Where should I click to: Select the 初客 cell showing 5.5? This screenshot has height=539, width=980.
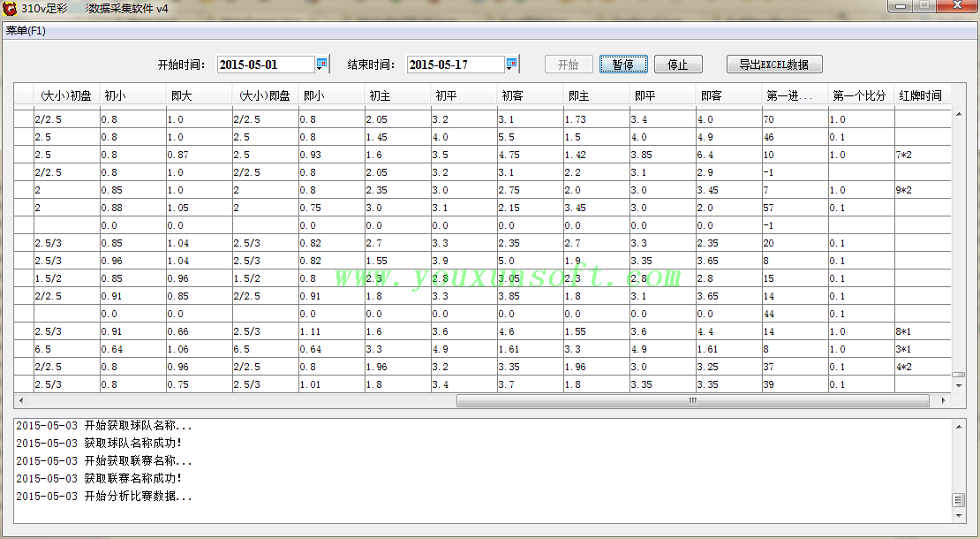[x=531, y=137]
